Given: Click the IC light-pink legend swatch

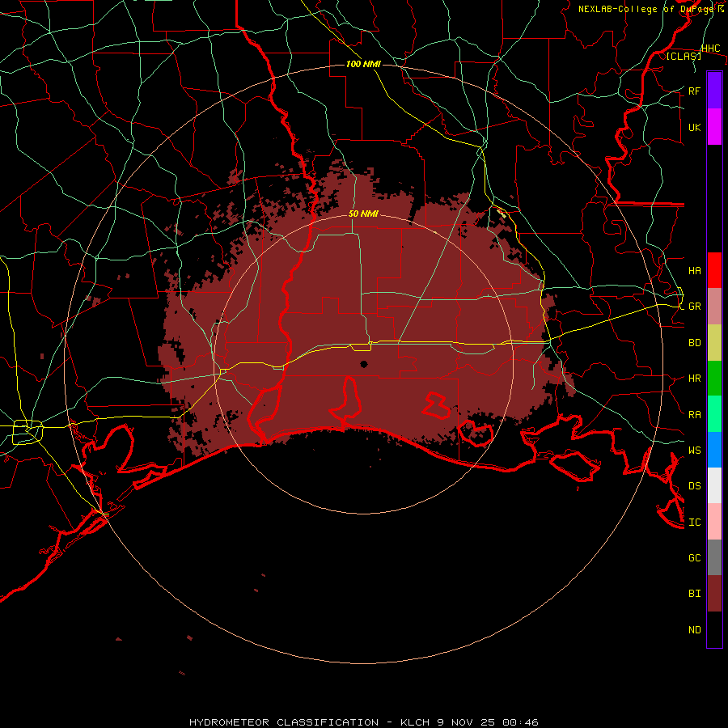Looking at the screenshot, I should pyautogui.click(x=714, y=522).
